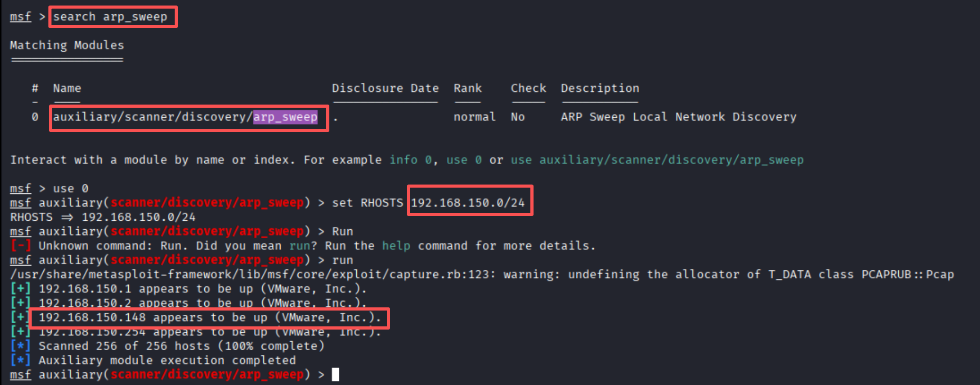
Task: Click the green 'help' word in error line
Action: tap(396, 246)
